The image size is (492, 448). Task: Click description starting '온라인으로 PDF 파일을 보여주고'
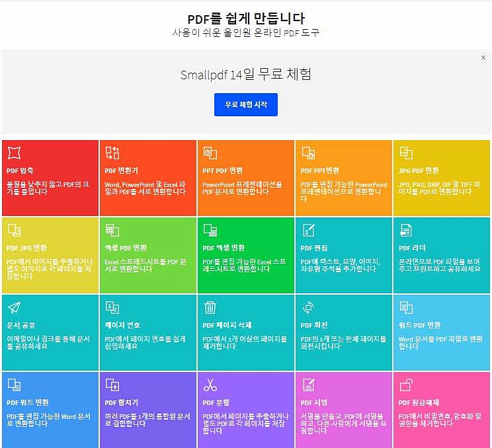pyautogui.click(x=440, y=265)
